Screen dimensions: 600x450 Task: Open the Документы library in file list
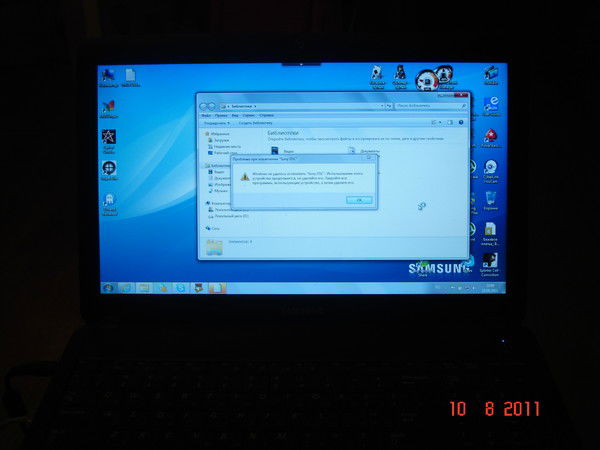360,152
